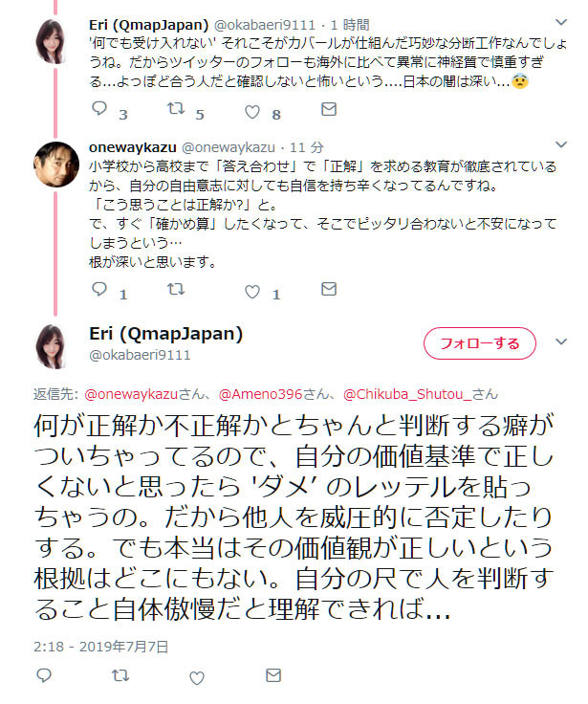
Task: Reply to onewaykazu's tweet
Action: pyautogui.click(x=99, y=289)
